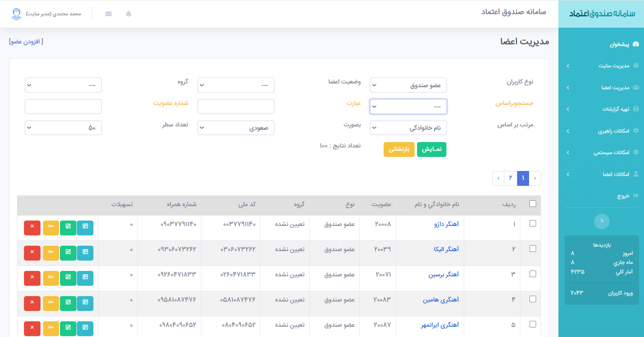
Task: Open member link آهنگر برسین
Action: point(444,275)
